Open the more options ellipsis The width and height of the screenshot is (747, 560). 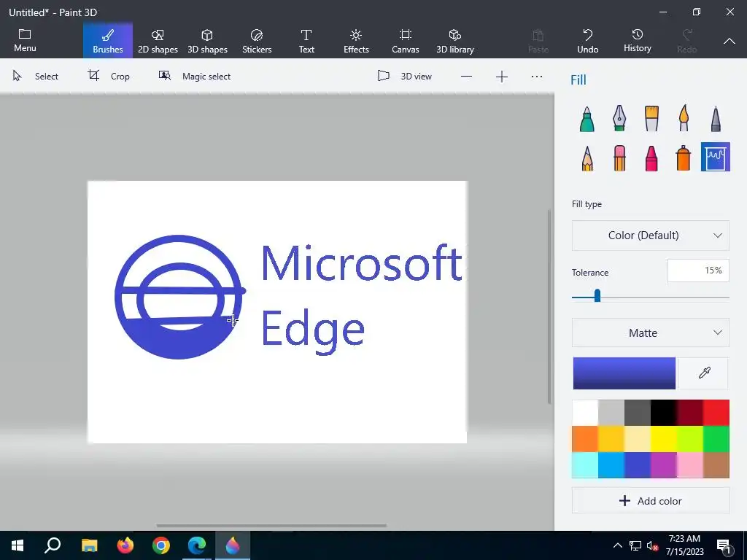click(x=536, y=76)
